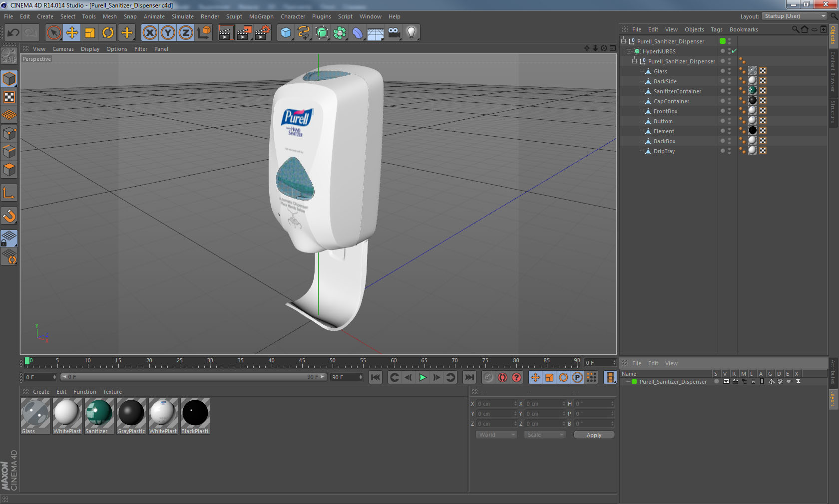This screenshot has width=839, height=504.
Task: Collapse the root Purell_Sanitizer_Dispenser node
Action: (x=624, y=41)
